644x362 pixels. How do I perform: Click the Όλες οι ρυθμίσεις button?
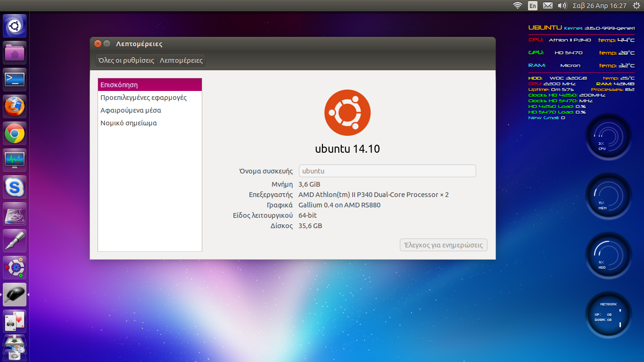tap(126, 60)
